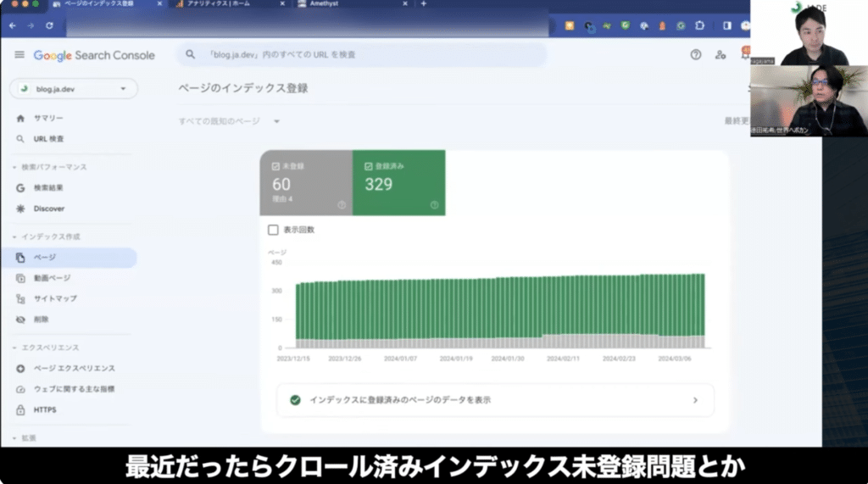This screenshot has height=484, width=868.
Task: Open the browser extensions puzzle icon
Action: coord(699,25)
